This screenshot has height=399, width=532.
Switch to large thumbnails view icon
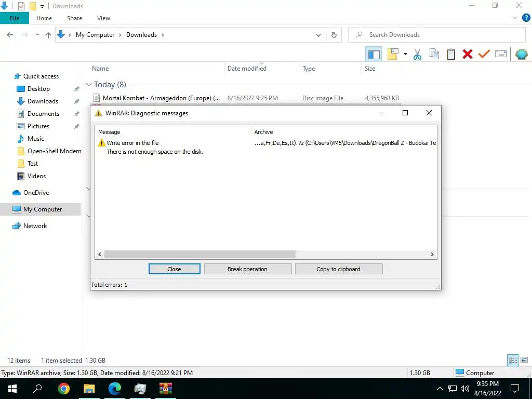coord(524,361)
